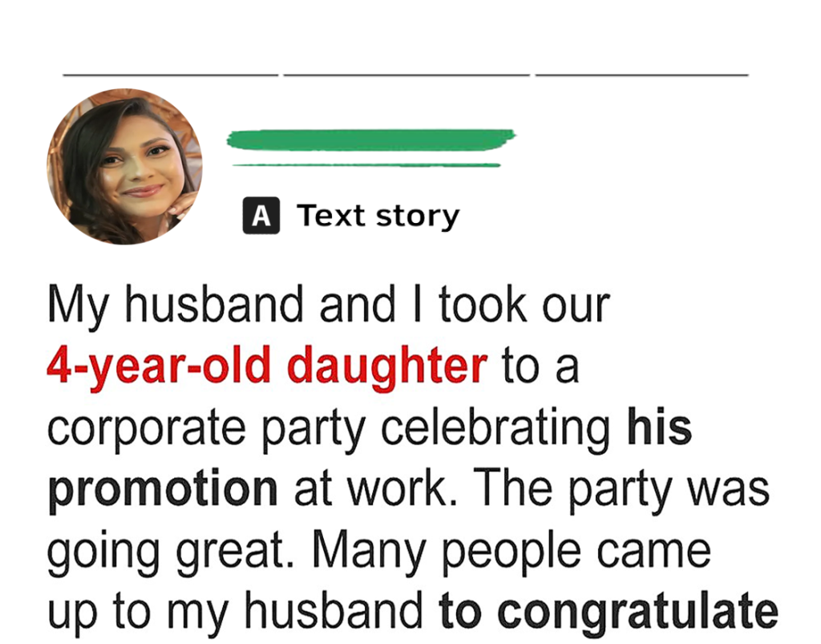Click the "Text story" label
This screenshot has height=644, width=821.
(378, 216)
